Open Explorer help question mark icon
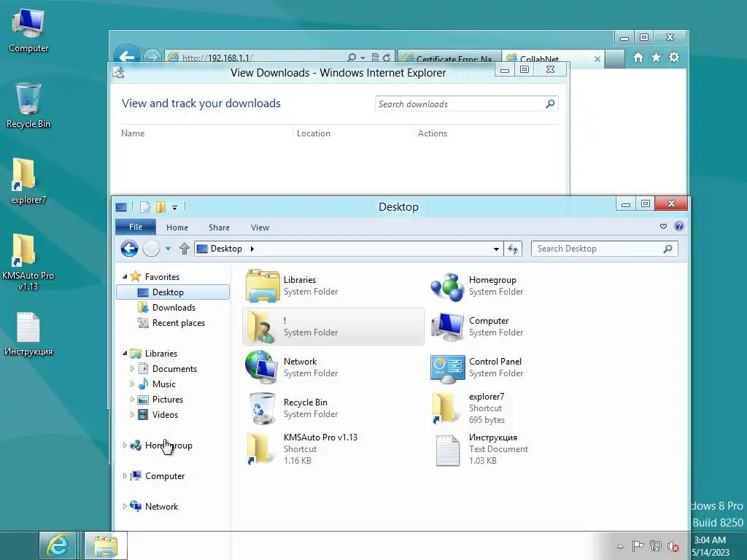This screenshot has height=560, width=747. pos(679,227)
